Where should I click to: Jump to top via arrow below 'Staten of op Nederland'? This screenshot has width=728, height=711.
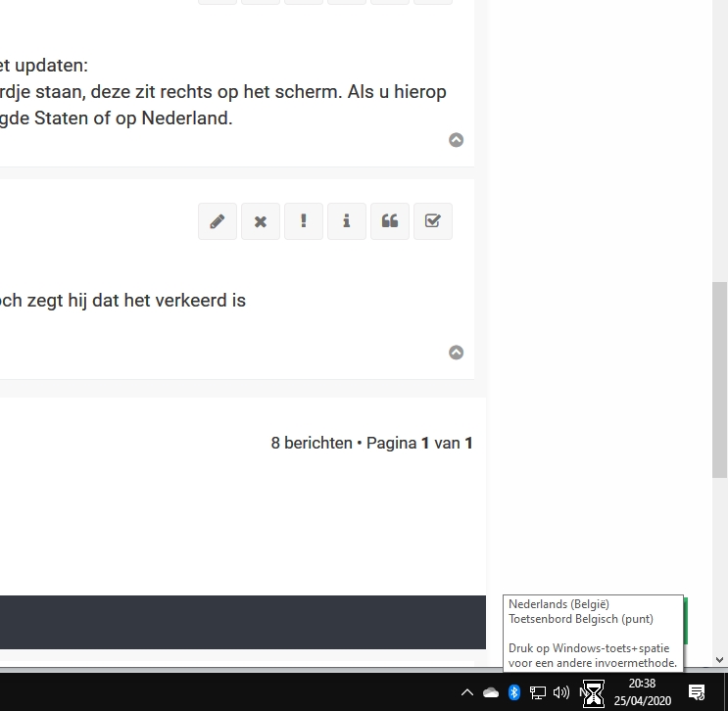pyautogui.click(x=456, y=140)
